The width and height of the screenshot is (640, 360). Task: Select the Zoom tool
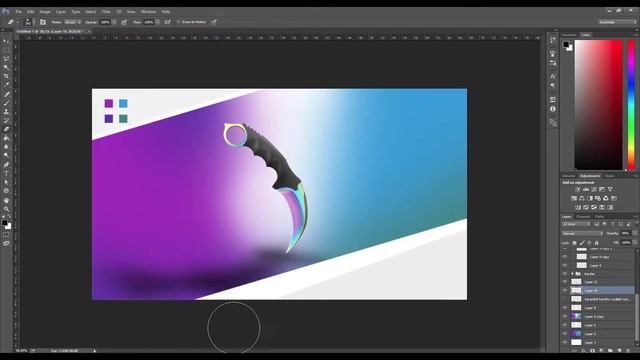[x=6, y=209]
